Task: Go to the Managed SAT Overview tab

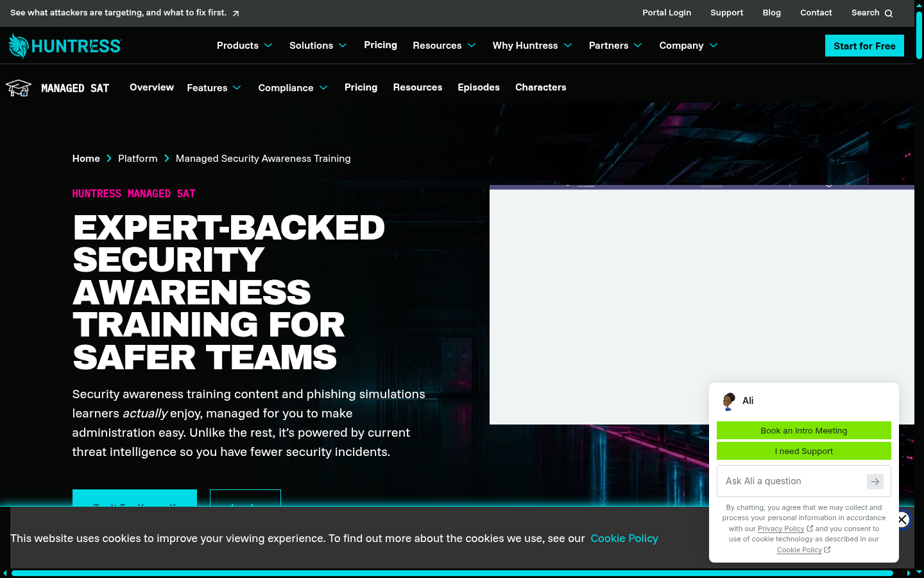Action: [x=151, y=87]
